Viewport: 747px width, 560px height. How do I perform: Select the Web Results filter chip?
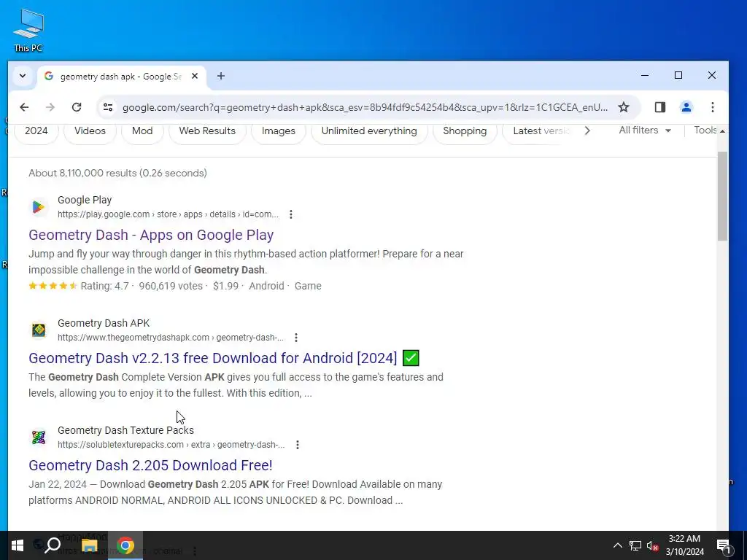(207, 131)
